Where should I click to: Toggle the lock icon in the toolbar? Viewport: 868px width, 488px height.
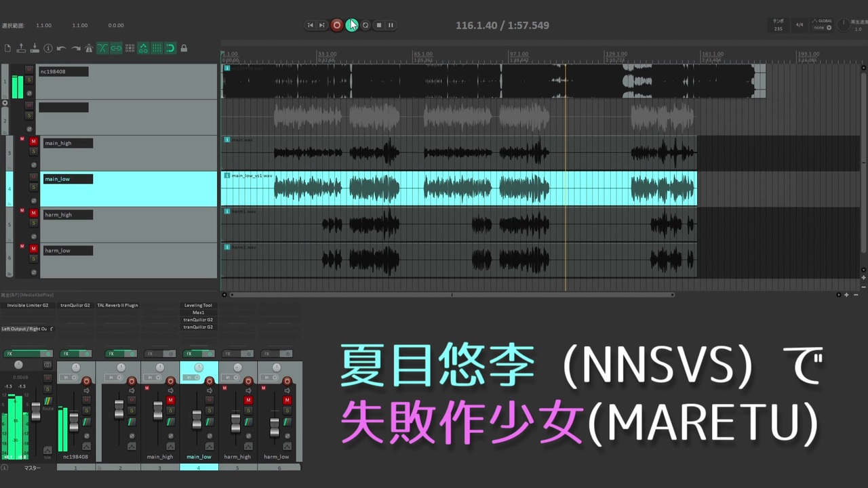coord(184,48)
